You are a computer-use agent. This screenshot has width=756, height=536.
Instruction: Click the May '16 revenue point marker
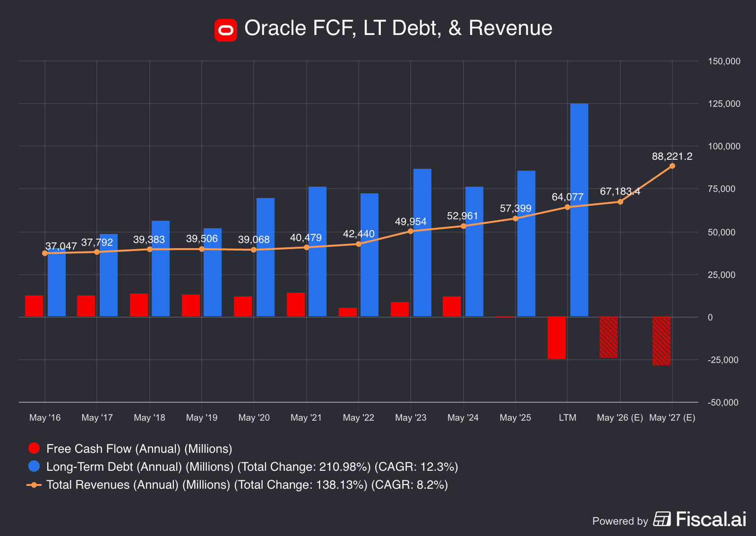tap(44, 253)
